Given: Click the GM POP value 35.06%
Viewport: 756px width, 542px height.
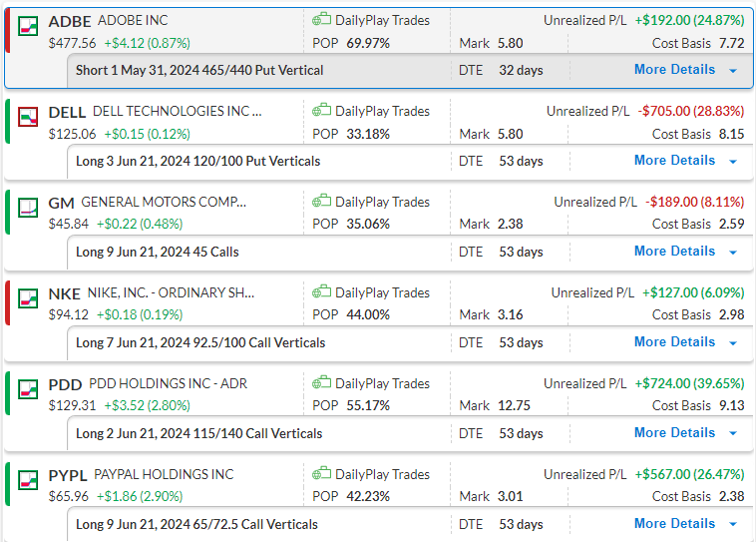Looking at the screenshot, I should click(368, 224).
